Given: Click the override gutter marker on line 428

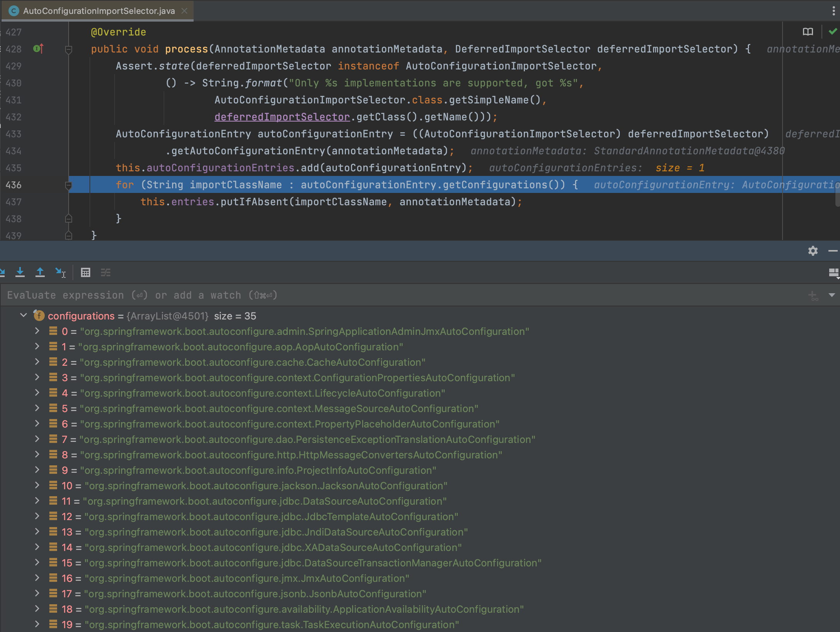Looking at the screenshot, I should (38, 49).
